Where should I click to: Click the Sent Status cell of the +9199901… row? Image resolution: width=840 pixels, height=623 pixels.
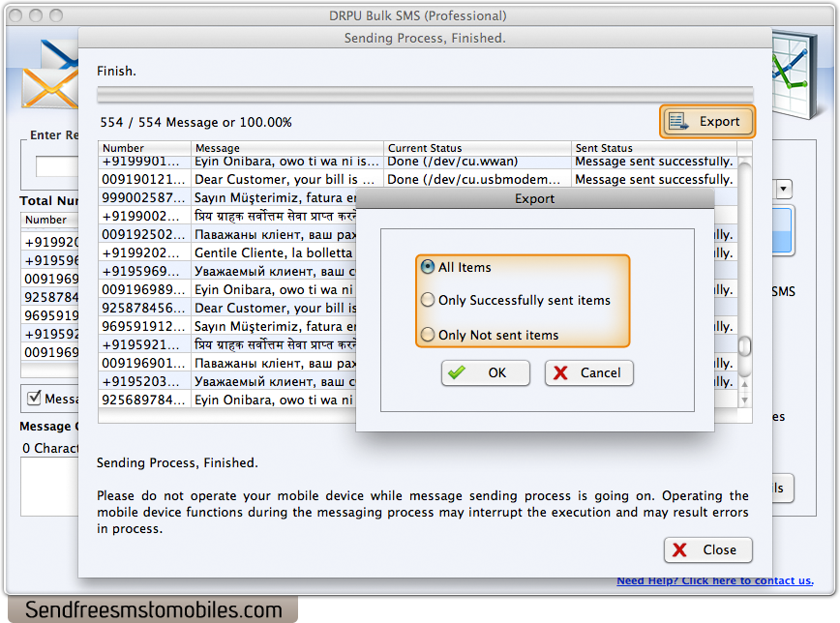coord(654,162)
